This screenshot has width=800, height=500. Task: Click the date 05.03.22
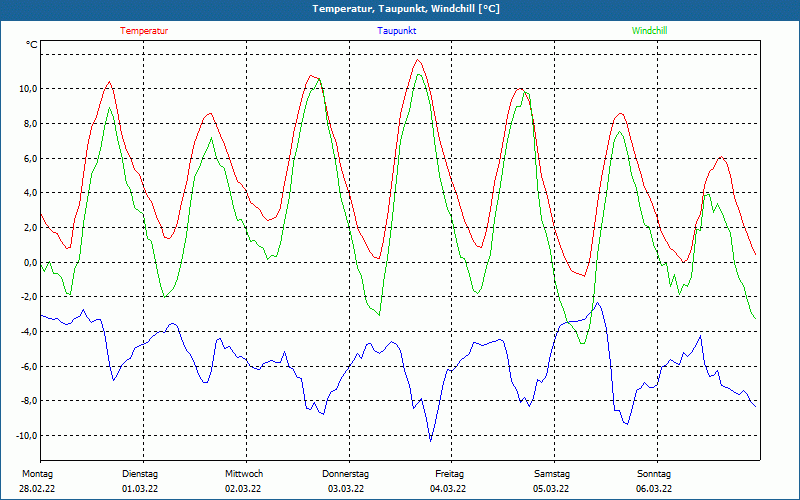551,489
